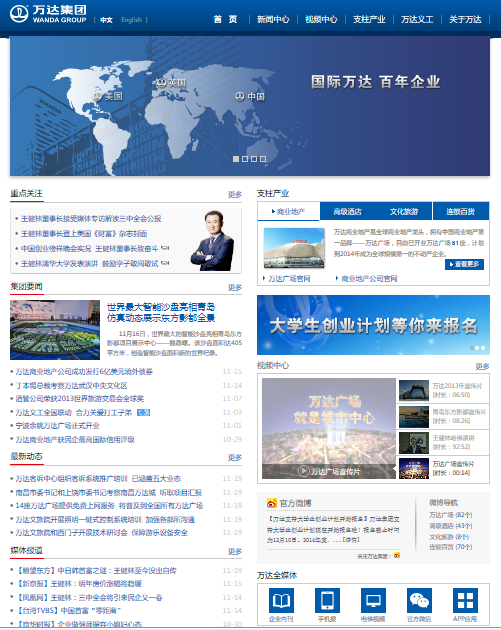Image resolution: width=501 pixels, height=630 pixels.
Task: Open 宁波余姚万达广场正式开业 news
Action: coord(57,426)
